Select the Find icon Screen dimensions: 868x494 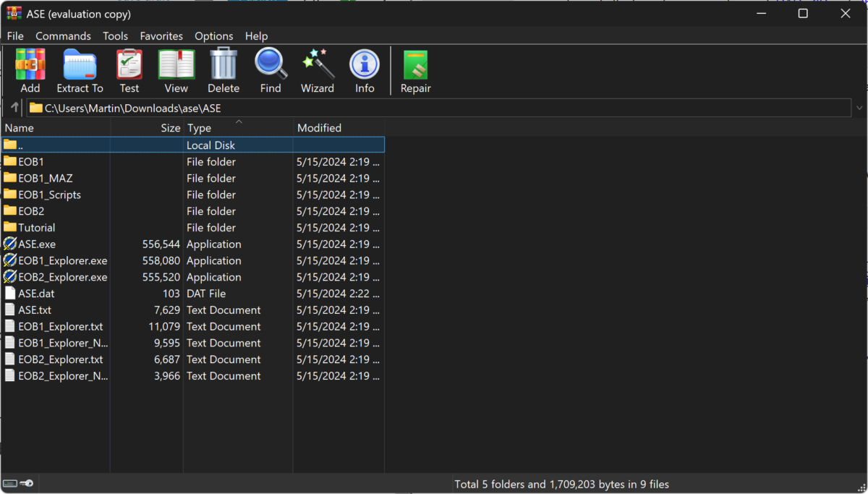pos(270,70)
